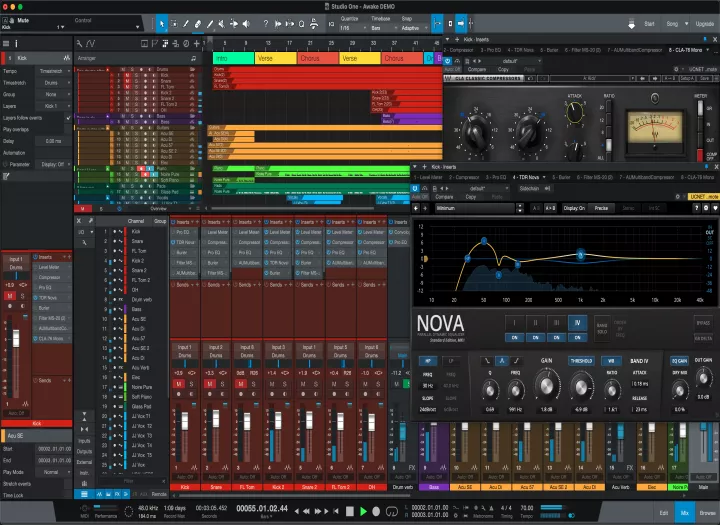Select the Mute tool in the toolbar
The width and height of the screenshot is (720, 525).
[222, 24]
